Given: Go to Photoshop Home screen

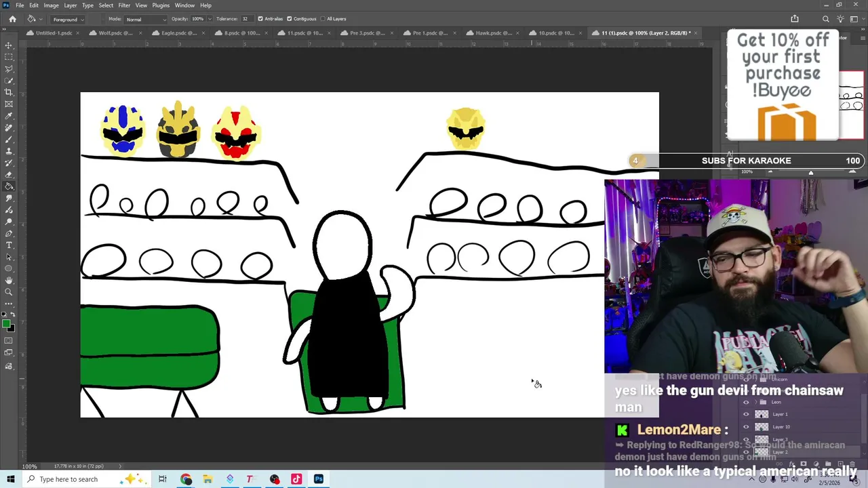Looking at the screenshot, I should [12, 19].
